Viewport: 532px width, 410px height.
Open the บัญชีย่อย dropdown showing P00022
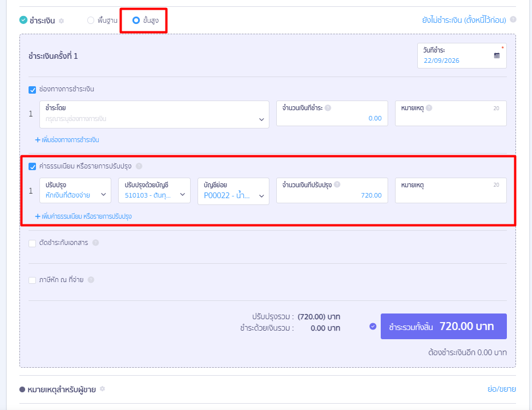tap(233, 191)
